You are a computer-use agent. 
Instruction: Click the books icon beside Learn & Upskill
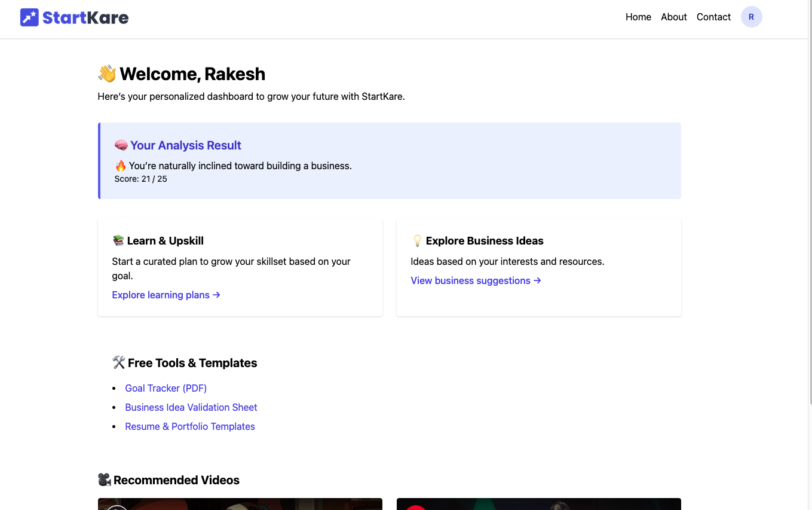pyautogui.click(x=118, y=241)
